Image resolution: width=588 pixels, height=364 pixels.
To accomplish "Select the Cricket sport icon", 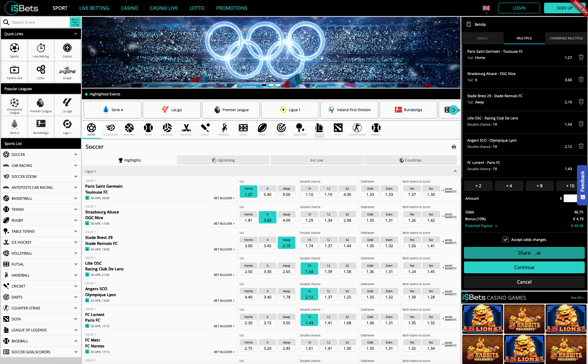I will click(x=205, y=129).
